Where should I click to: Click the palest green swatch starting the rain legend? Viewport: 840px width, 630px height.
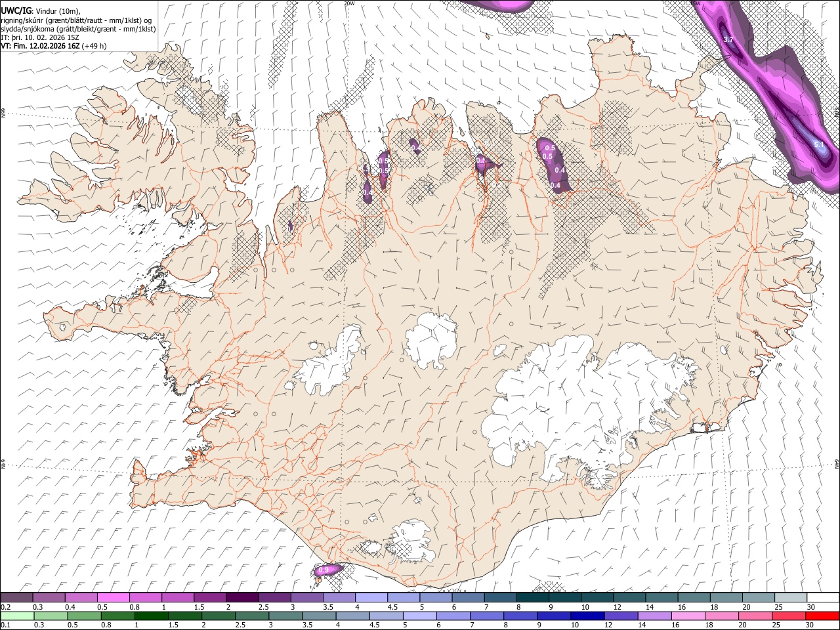pyautogui.click(x=17, y=616)
